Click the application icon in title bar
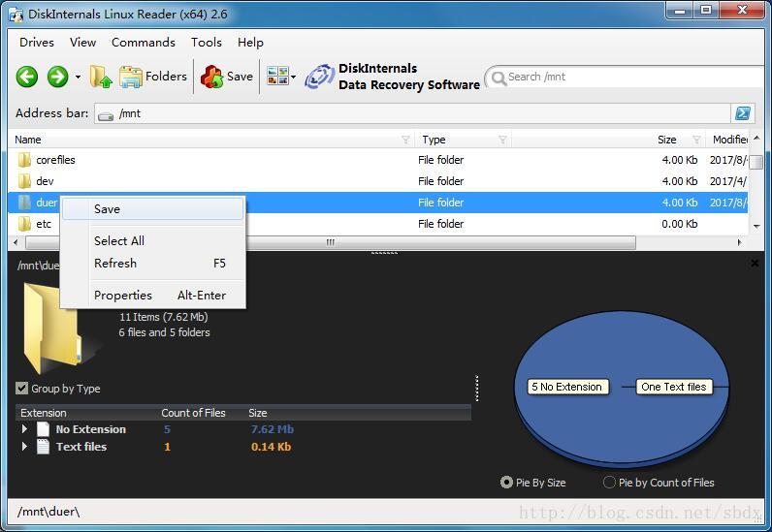 16,15
